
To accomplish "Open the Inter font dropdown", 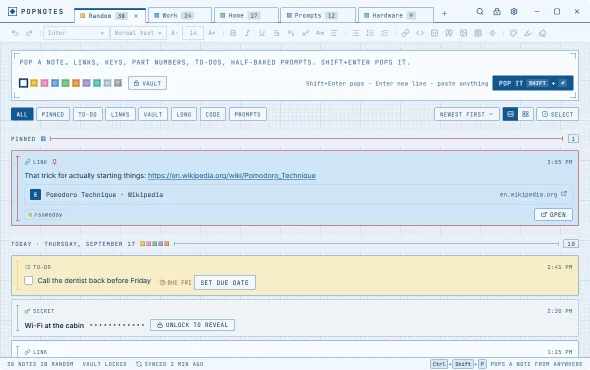I will pyautogui.click(x=76, y=33).
